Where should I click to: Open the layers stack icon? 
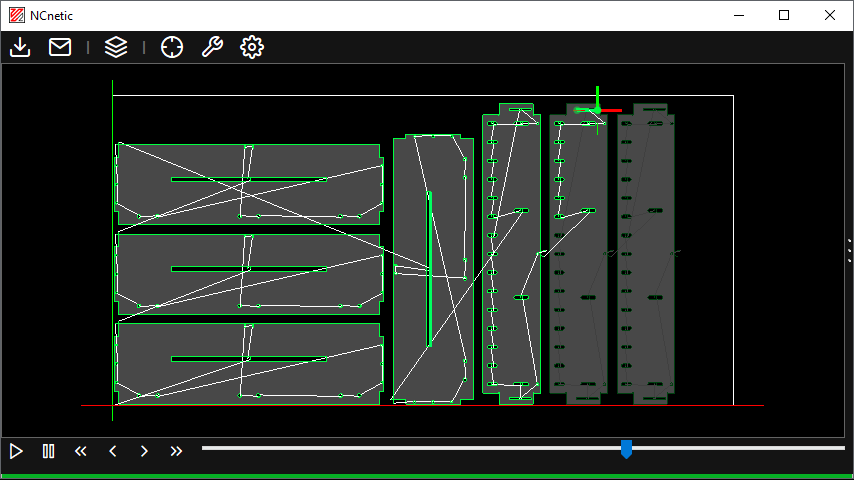(116, 47)
